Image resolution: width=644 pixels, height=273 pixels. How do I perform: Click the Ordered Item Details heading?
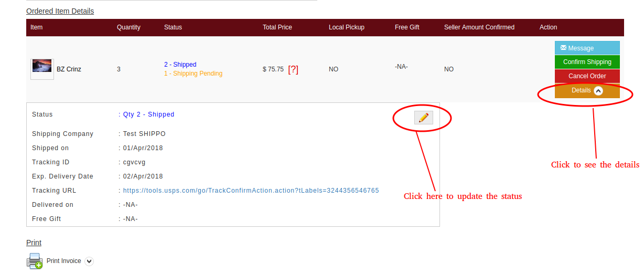60,11
